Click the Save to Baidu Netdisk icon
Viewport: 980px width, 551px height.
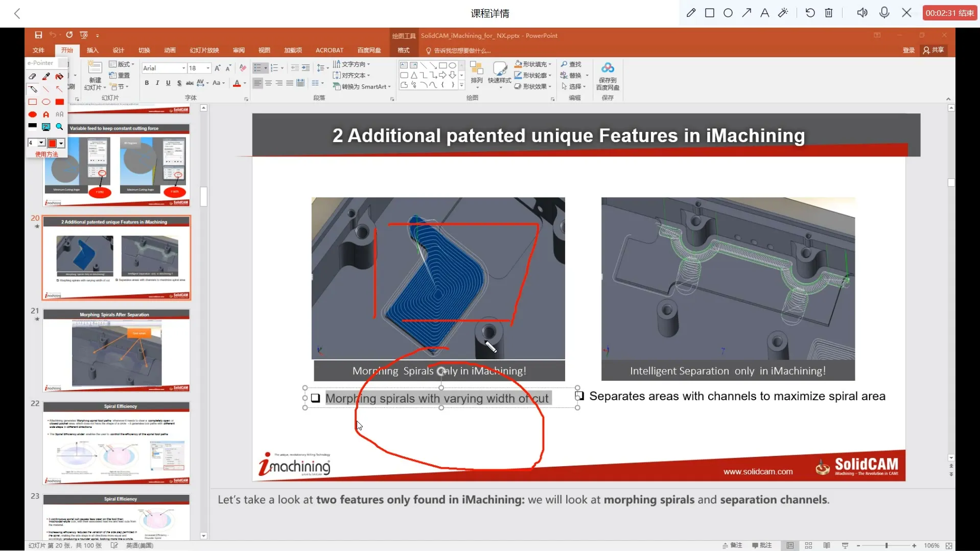(608, 75)
